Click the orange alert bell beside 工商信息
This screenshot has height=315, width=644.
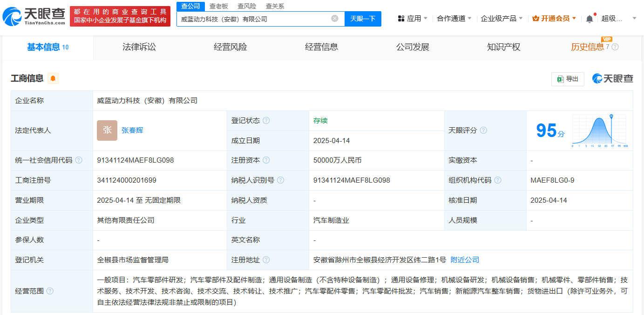point(53,78)
